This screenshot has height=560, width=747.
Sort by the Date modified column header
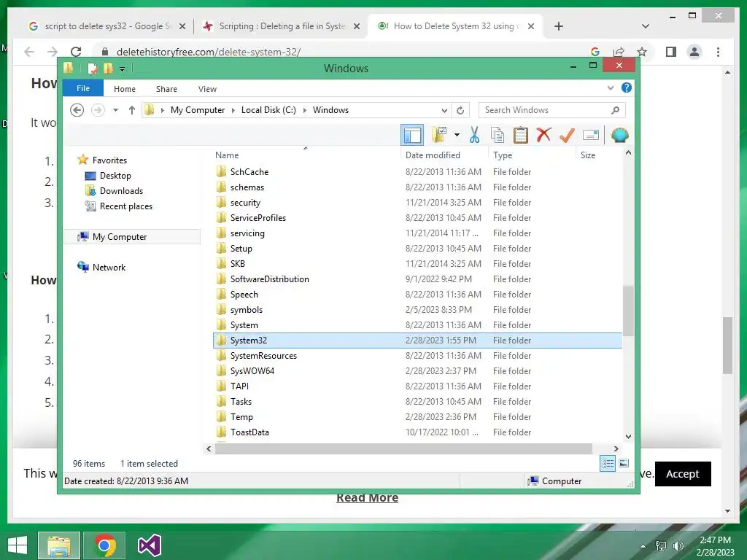pyautogui.click(x=433, y=155)
